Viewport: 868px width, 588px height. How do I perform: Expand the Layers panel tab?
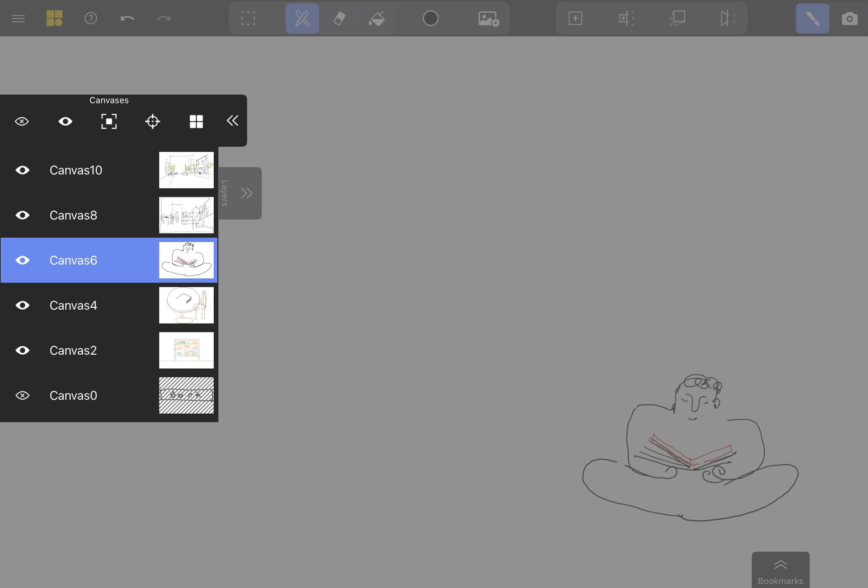pyautogui.click(x=240, y=193)
